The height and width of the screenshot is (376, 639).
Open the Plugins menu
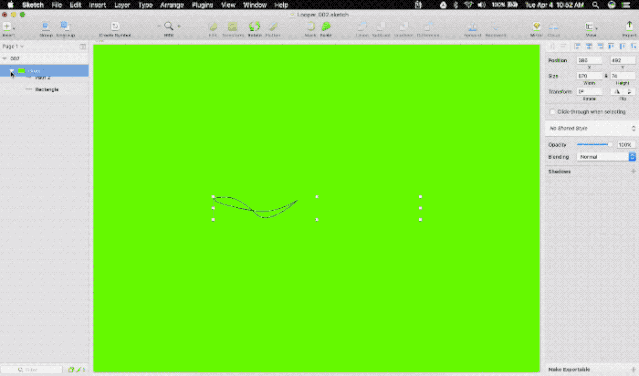coord(202,5)
